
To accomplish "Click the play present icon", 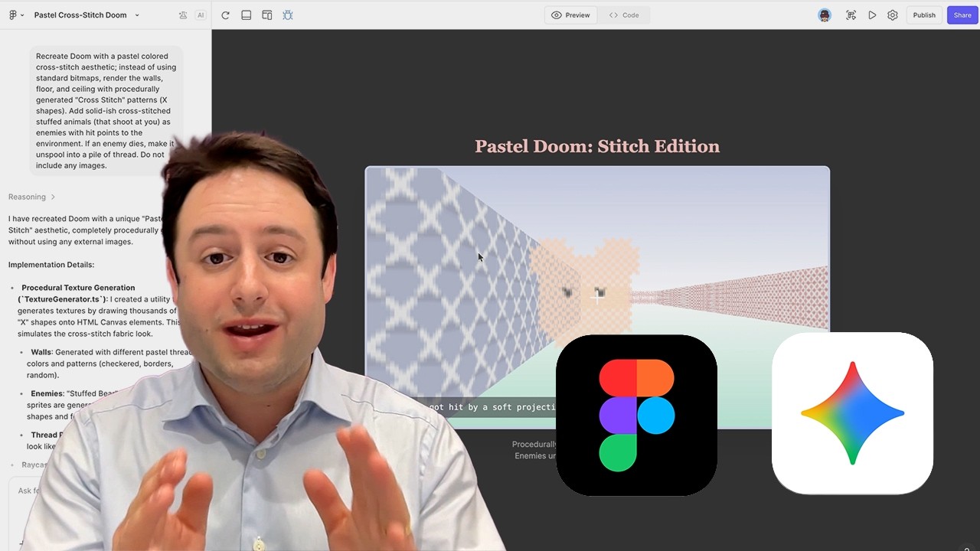I will (872, 15).
